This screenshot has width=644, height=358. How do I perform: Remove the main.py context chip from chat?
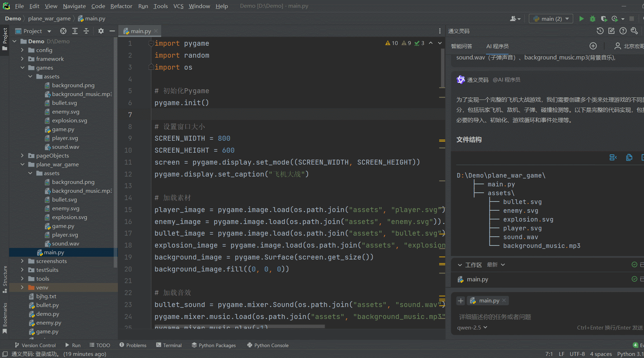point(504,300)
